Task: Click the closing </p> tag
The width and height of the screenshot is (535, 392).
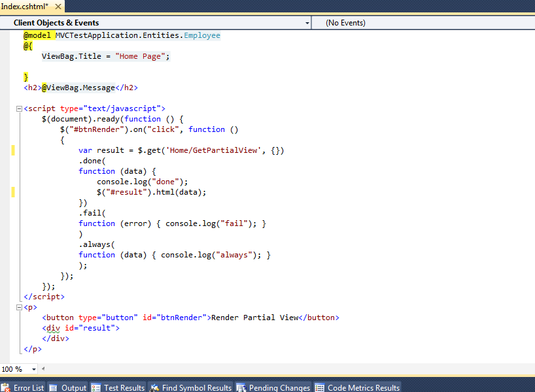Action: pos(33,349)
